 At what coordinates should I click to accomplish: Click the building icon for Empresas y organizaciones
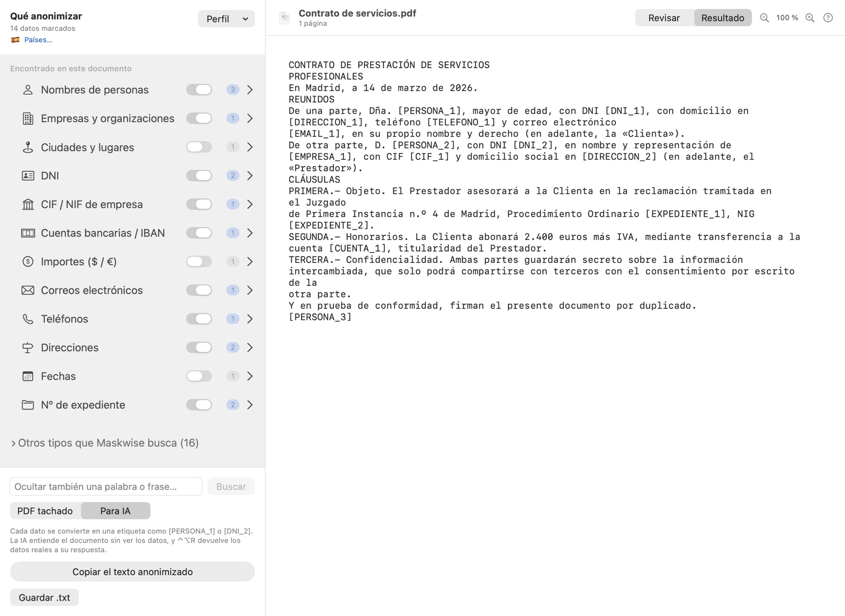pos(28,118)
